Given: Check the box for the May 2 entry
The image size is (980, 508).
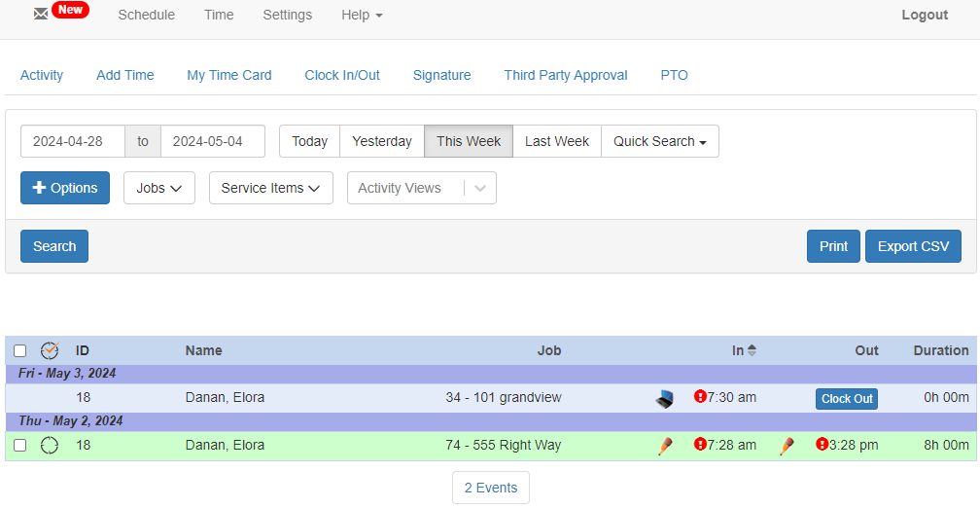Looking at the screenshot, I should [20, 446].
